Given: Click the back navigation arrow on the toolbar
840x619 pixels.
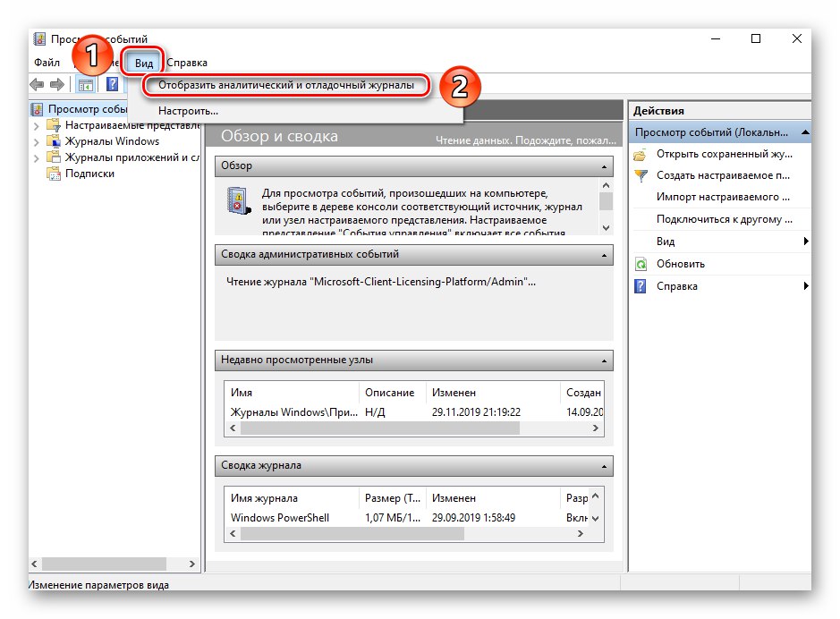Looking at the screenshot, I should [x=35, y=81].
